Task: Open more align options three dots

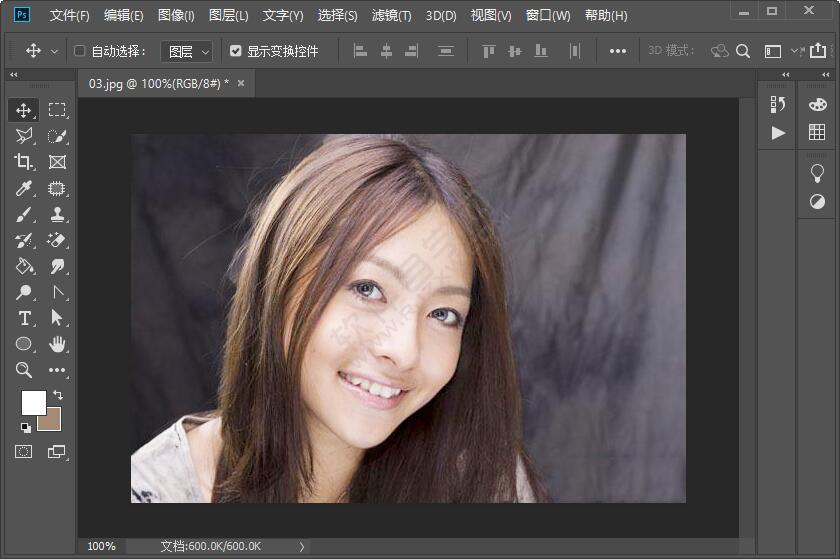Action: (x=618, y=51)
